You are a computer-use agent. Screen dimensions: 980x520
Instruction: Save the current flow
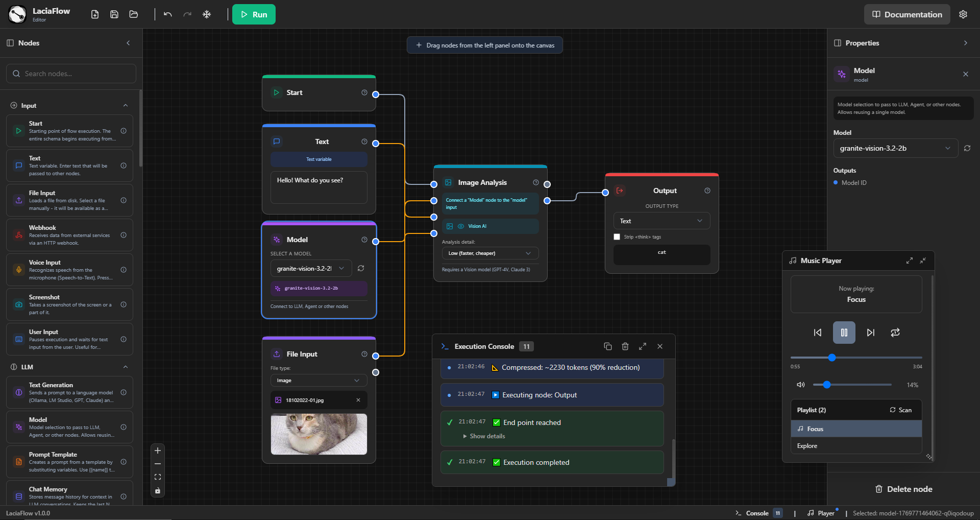114,14
